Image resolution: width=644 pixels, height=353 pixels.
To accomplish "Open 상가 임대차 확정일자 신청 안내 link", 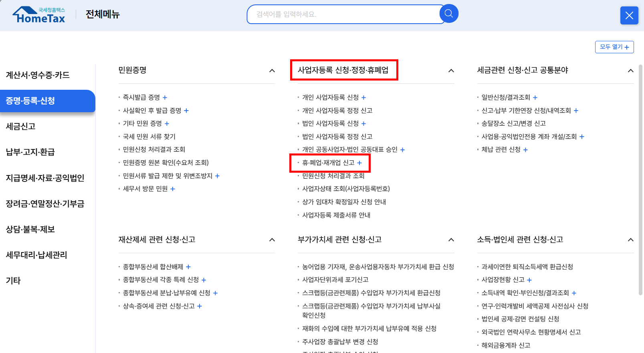I will coord(344,202).
